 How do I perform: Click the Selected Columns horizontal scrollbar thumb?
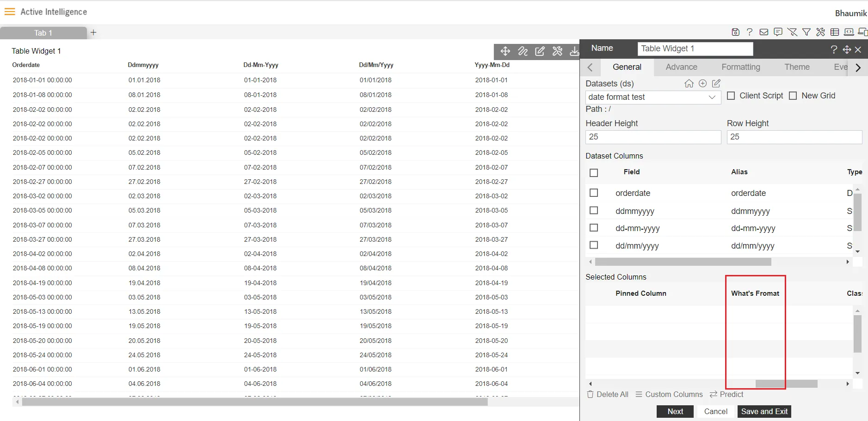(786, 384)
